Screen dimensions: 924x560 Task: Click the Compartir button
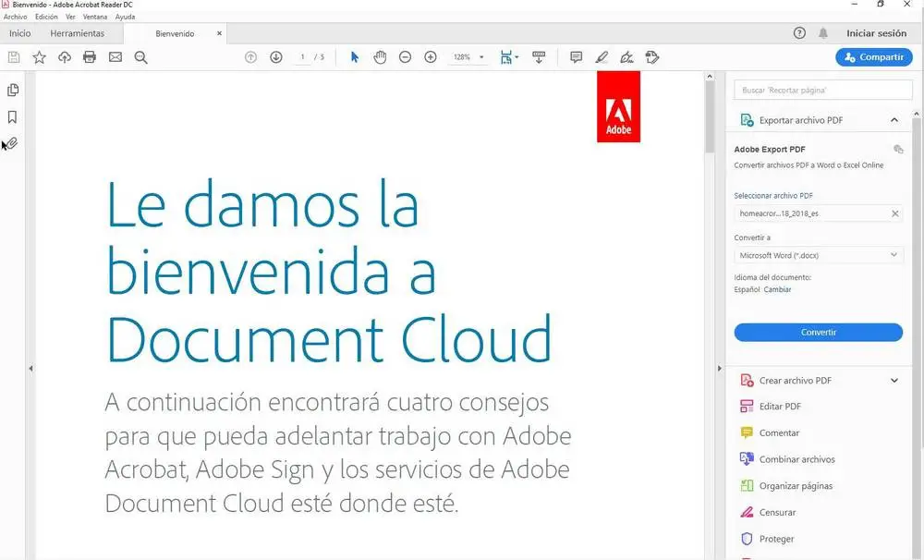click(x=874, y=57)
